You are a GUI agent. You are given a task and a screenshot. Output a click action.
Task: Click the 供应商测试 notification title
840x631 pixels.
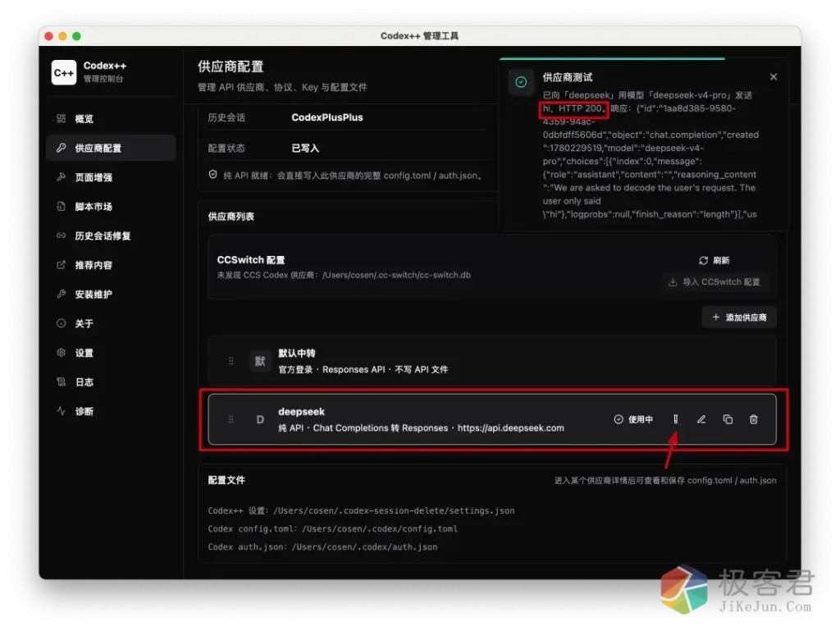coord(568,77)
